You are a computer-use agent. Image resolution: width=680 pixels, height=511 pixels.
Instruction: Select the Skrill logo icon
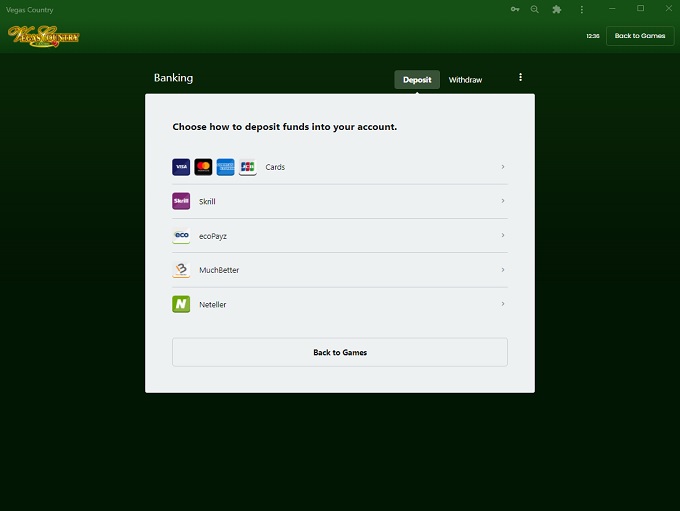click(181, 201)
